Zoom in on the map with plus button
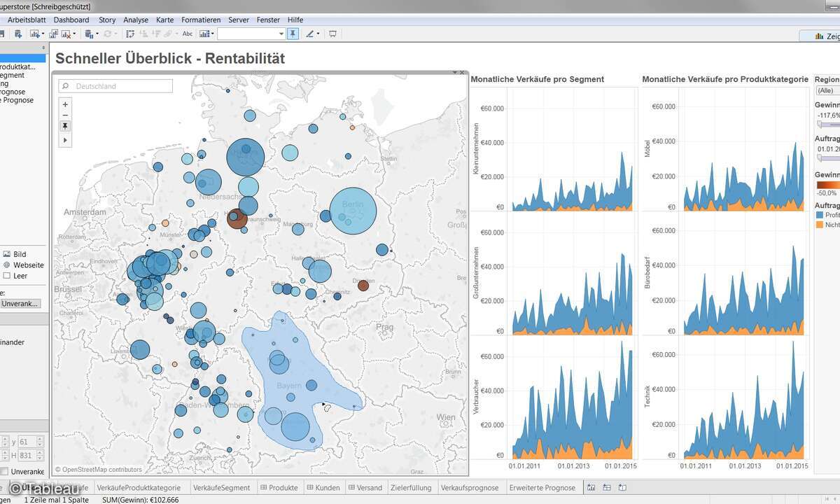Image resolution: width=840 pixels, height=504 pixels. (65, 104)
